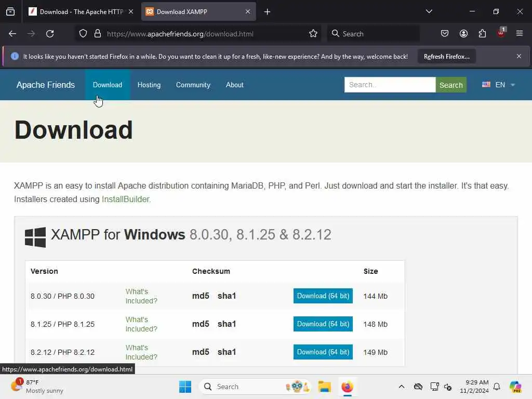Open Community navigation item
The height and width of the screenshot is (399, 532).
tap(193, 85)
